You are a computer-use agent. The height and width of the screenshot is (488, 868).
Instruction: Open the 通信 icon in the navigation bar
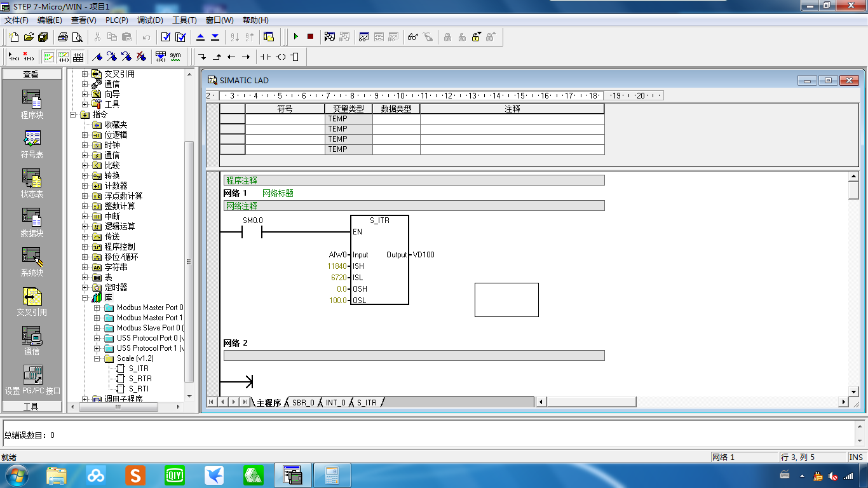32,341
